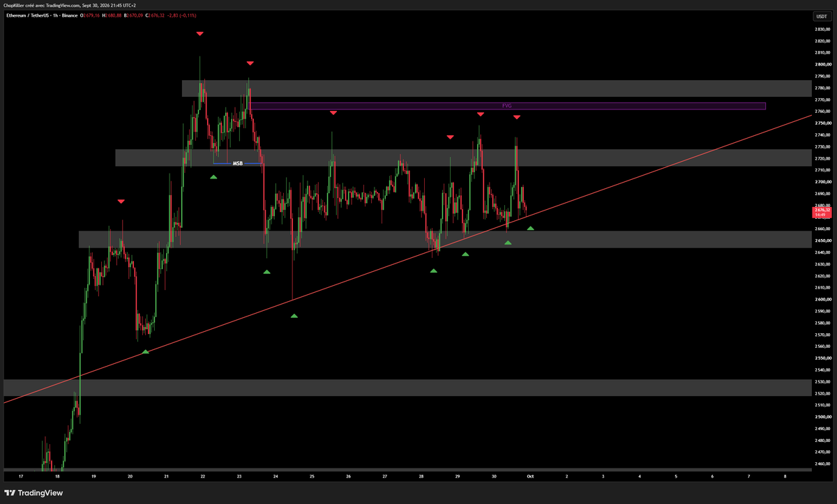Viewport: 837px width, 504px height.
Task: Click the price change −2,83 (−0,11%)
Action: click(181, 15)
